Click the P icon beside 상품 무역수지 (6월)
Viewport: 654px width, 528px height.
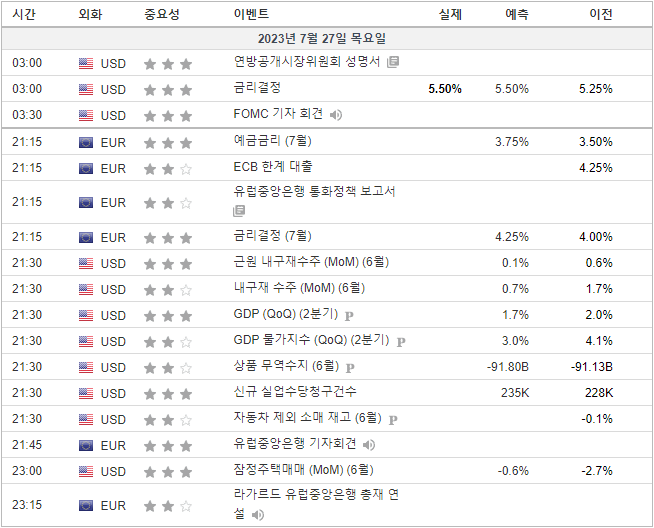tap(351, 367)
